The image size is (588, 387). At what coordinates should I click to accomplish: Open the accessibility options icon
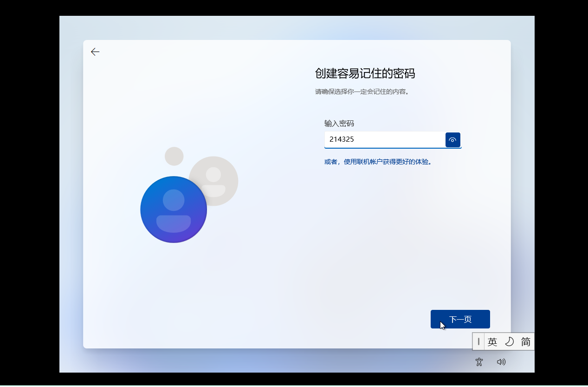coord(479,362)
